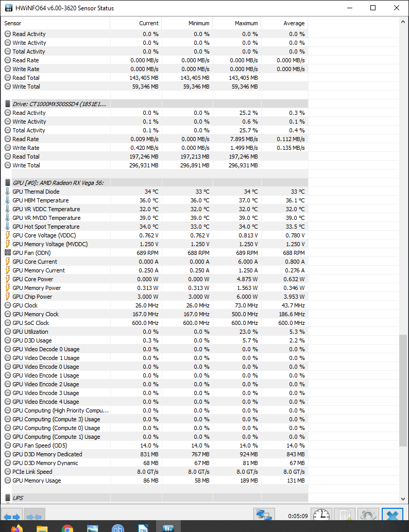Screen dimensions: 409x532
Task: Open the log file button
Action: click(x=345, y=517)
